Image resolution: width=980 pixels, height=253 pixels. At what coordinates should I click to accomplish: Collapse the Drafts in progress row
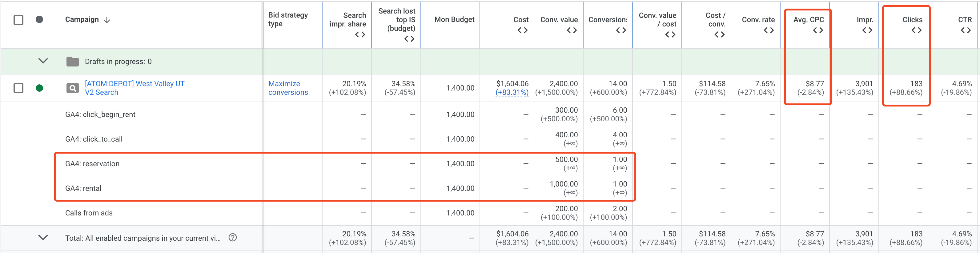pos(43,61)
